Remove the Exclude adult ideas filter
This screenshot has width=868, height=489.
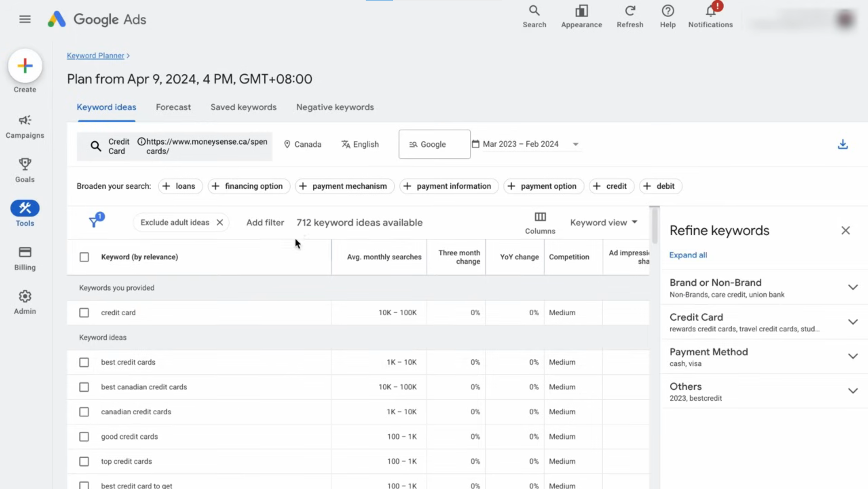[220, 222]
